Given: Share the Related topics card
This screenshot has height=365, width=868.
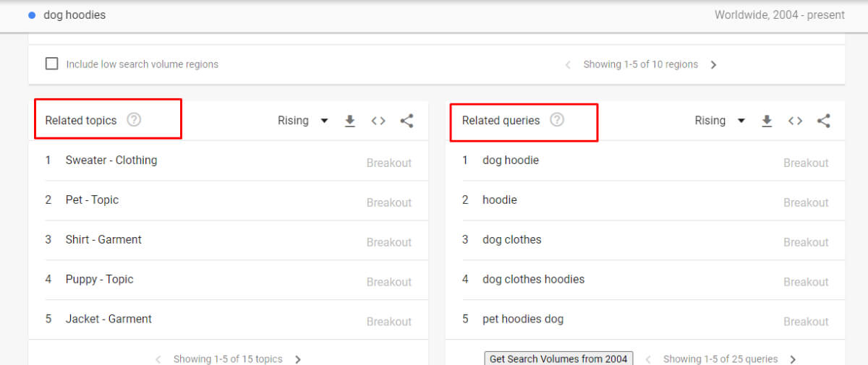Looking at the screenshot, I should (407, 121).
